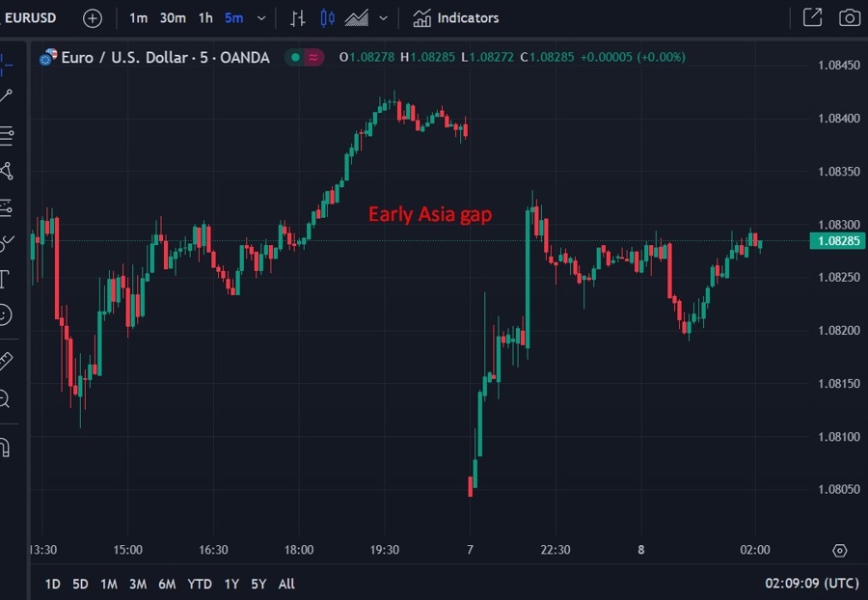Set date range to 5Y

point(258,584)
